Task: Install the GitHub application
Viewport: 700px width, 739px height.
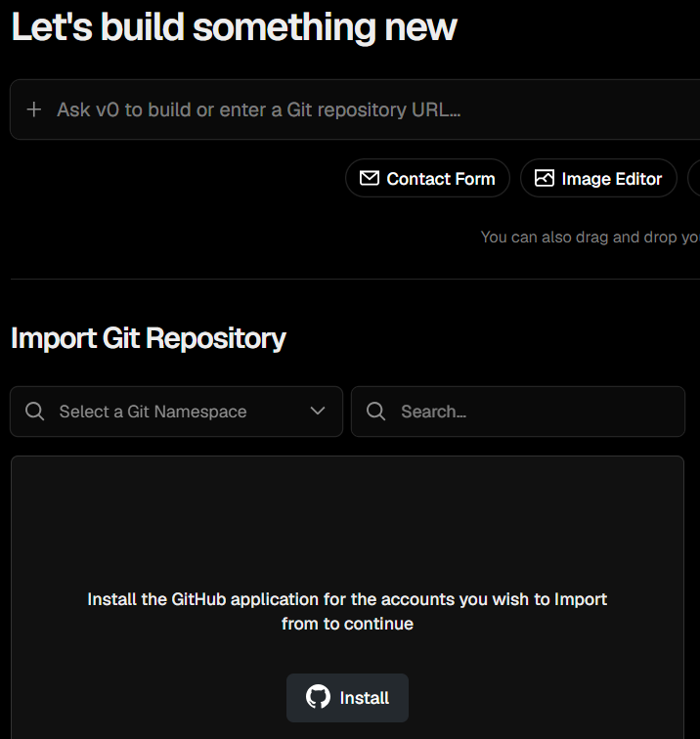Action: pos(347,698)
